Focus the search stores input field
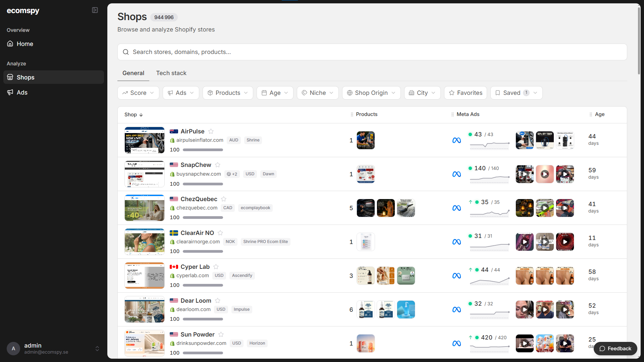 pos(372,52)
